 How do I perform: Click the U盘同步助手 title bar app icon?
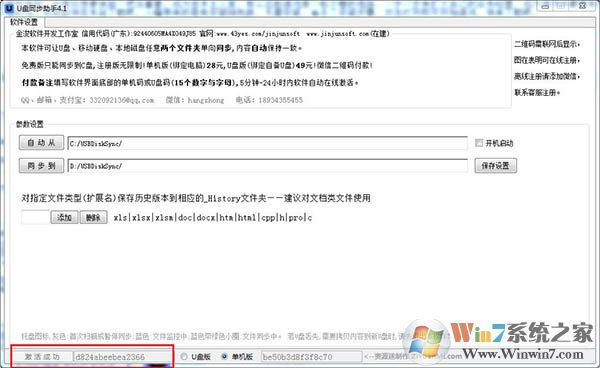pyautogui.click(x=9, y=8)
